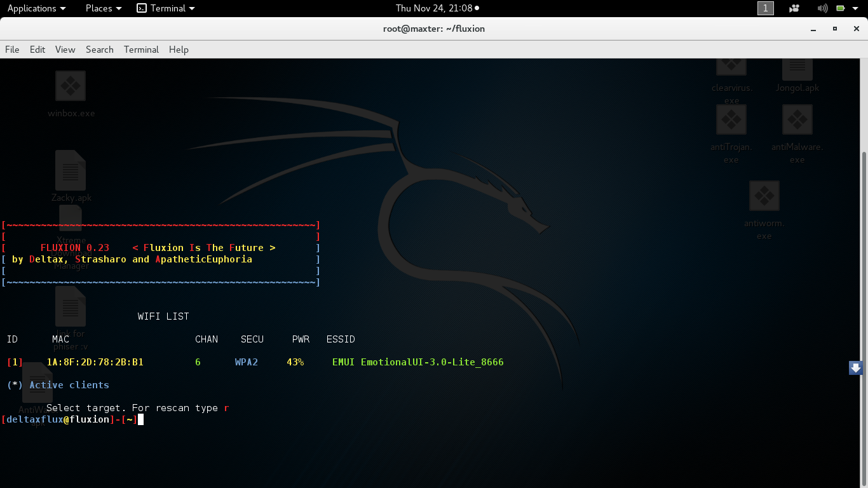Viewport: 868px width, 488px height.
Task: Maximize the terminal window
Action: click(x=835, y=29)
